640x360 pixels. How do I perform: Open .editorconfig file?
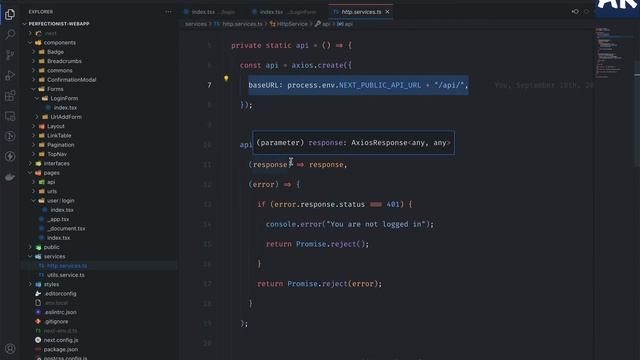click(x=60, y=293)
